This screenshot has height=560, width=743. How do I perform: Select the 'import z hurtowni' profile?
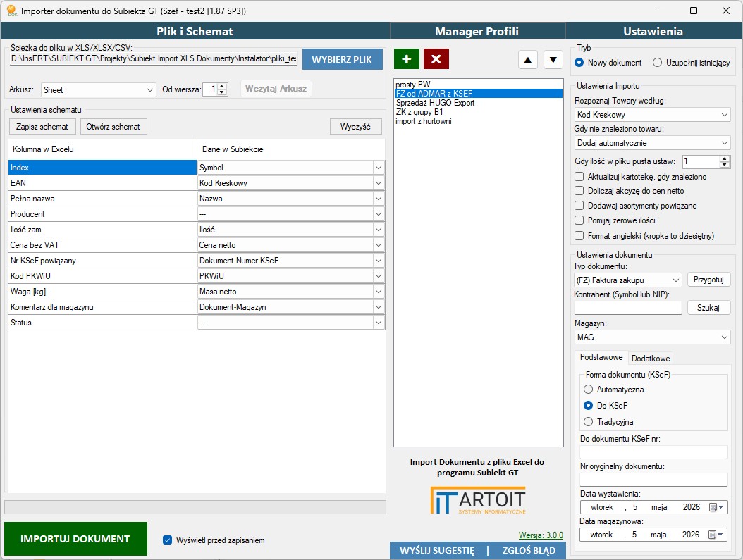coord(478,121)
